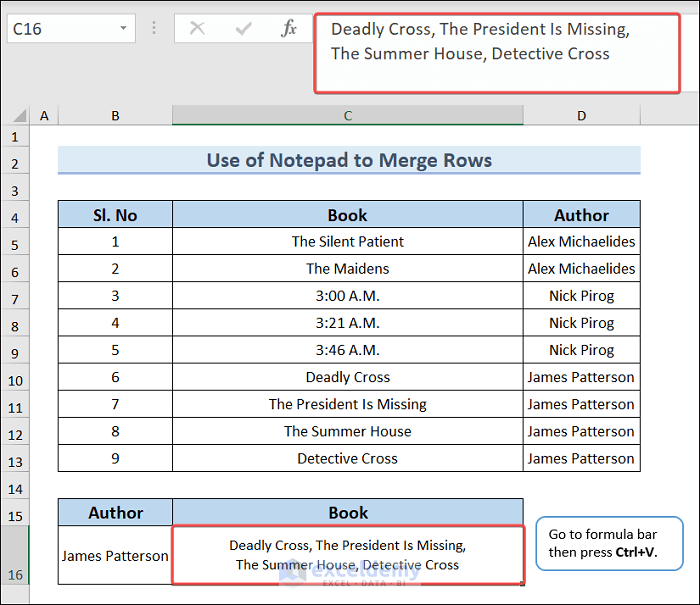Select column B header
The width and height of the screenshot is (700, 605).
pyautogui.click(x=115, y=116)
